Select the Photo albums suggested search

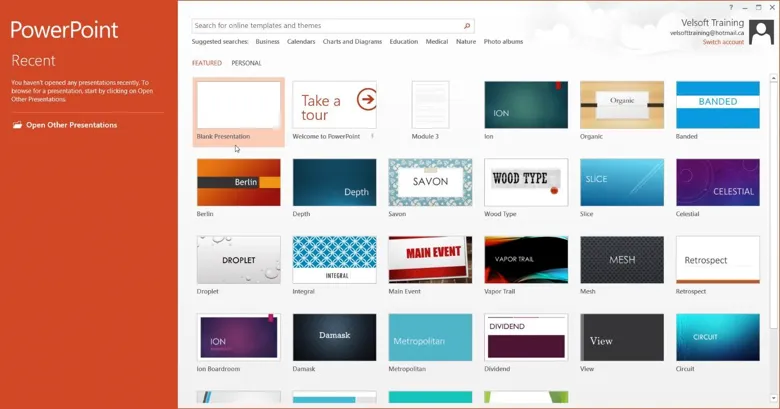point(503,42)
